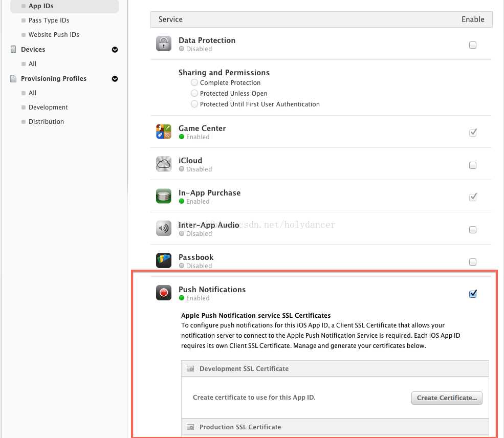Screen dimensions: 504x438
Task: Click the iCloud service name
Action: coord(190,160)
